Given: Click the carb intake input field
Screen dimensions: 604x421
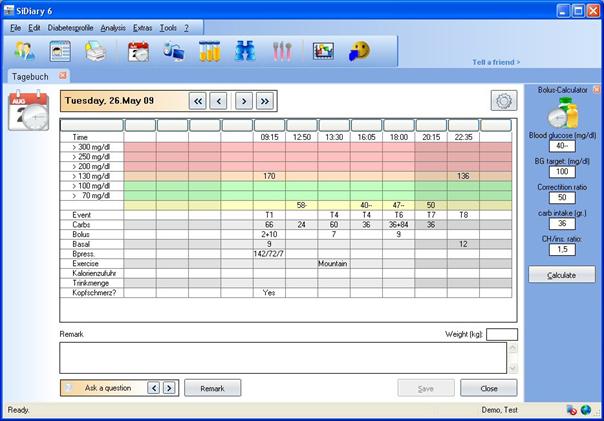Looking at the screenshot, I should [562, 225].
